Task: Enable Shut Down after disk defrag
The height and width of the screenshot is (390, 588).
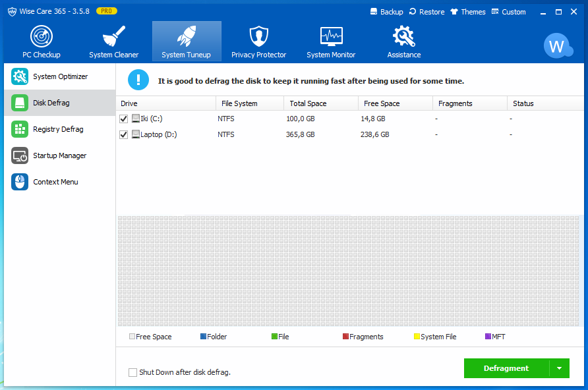Action: (132, 372)
